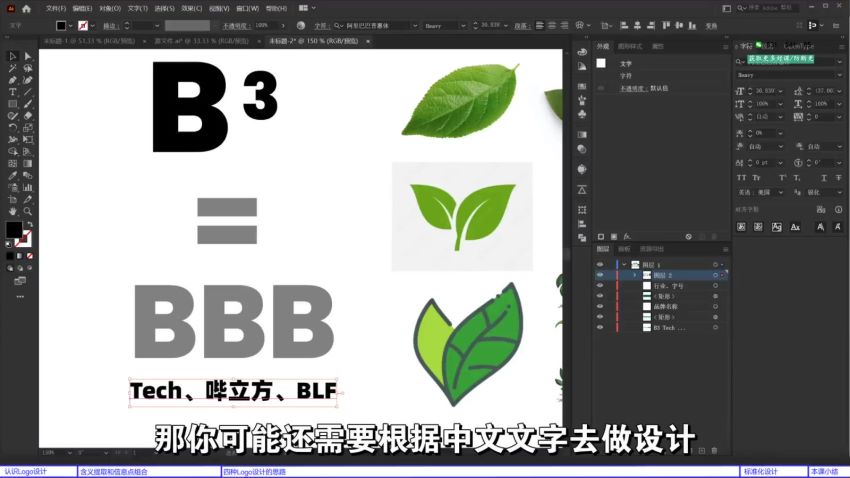The image size is (850, 478).
Task: Click the Home icon in the top bar
Action: click(x=26, y=8)
